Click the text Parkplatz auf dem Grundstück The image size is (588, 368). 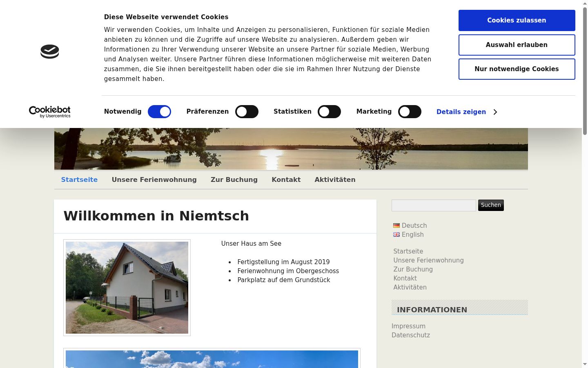pos(283,280)
